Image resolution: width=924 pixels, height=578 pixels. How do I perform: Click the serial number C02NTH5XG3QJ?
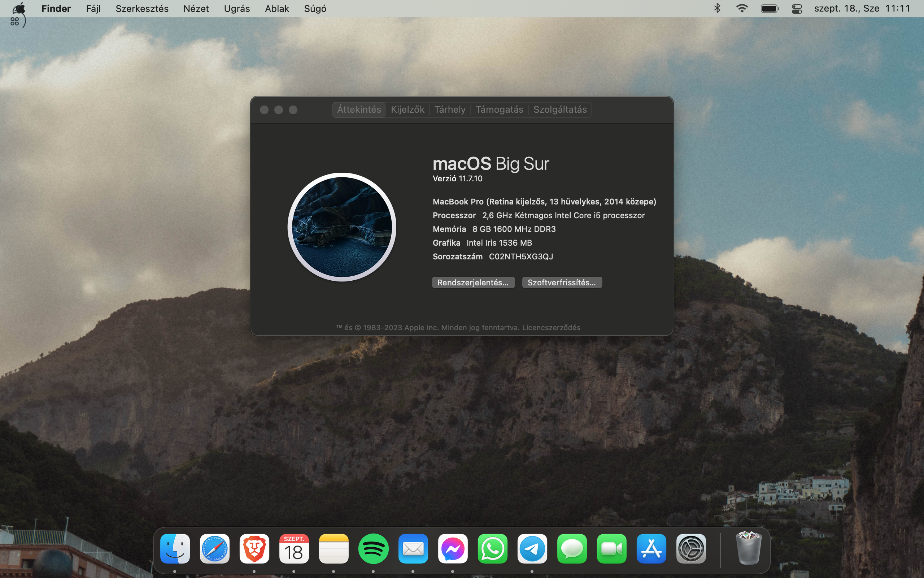(521, 256)
